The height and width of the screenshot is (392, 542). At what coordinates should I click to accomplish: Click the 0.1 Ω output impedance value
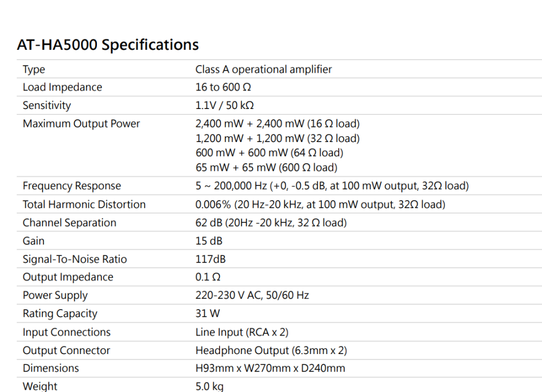[x=208, y=277]
